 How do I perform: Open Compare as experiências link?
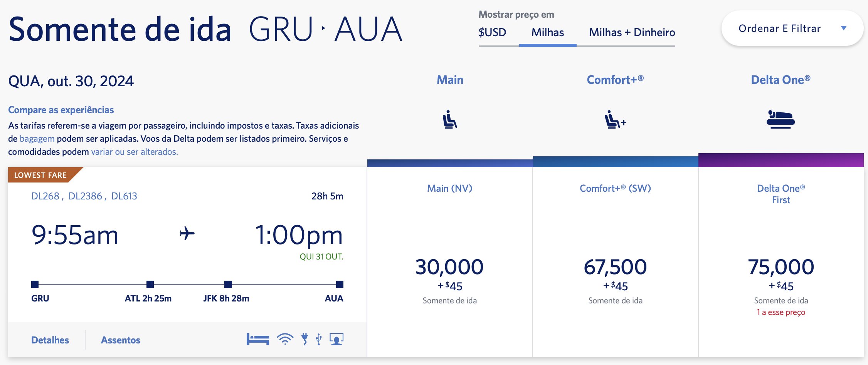(x=61, y=110)
